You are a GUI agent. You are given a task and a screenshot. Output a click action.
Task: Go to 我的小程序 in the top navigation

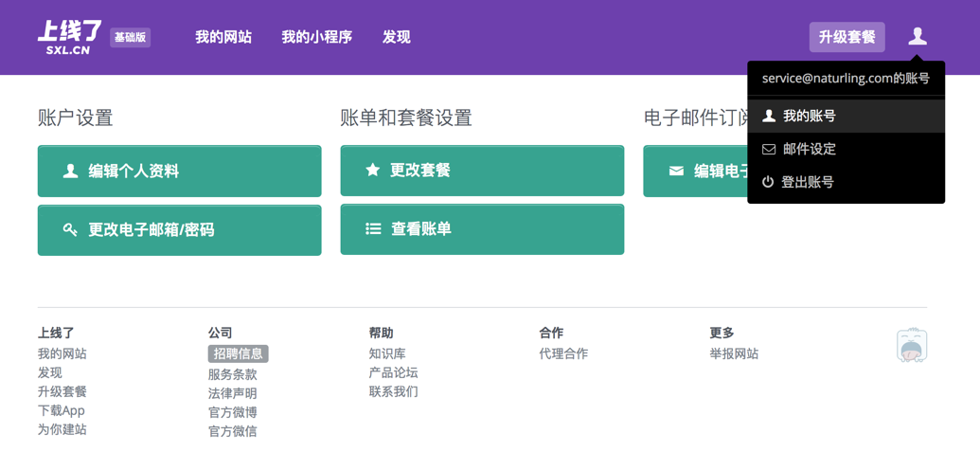(x=316, y=37)
